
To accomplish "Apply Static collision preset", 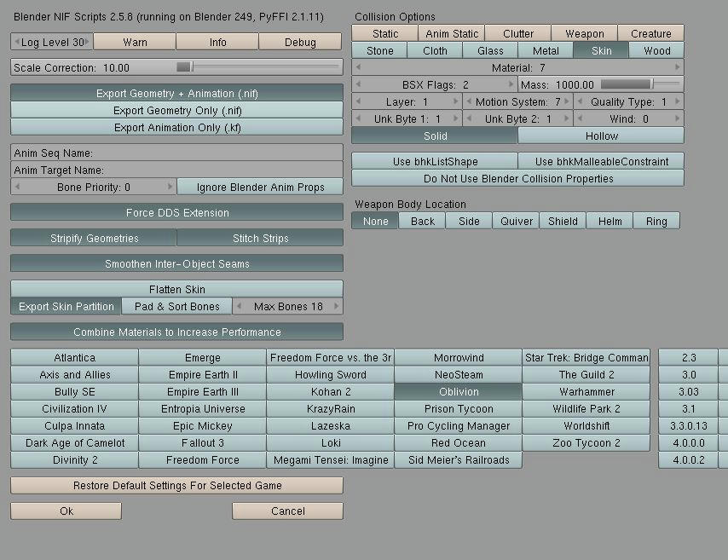I will click(x=385, y=33).
